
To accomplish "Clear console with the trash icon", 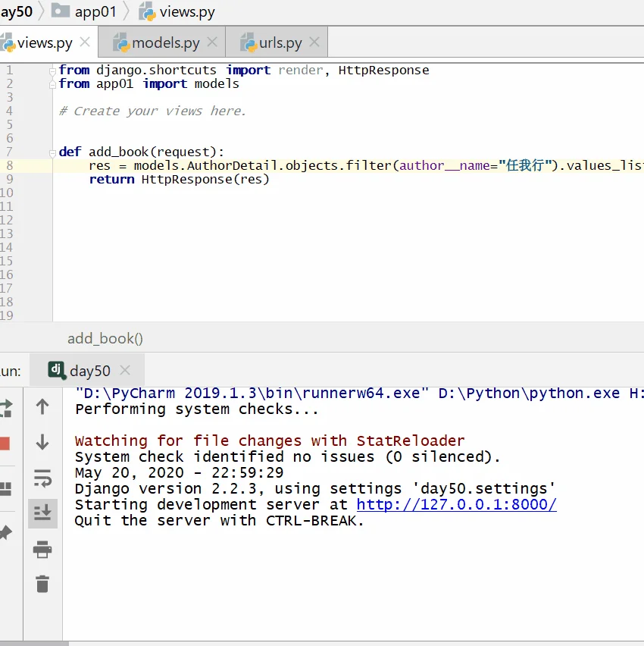I will pos(42,584).
